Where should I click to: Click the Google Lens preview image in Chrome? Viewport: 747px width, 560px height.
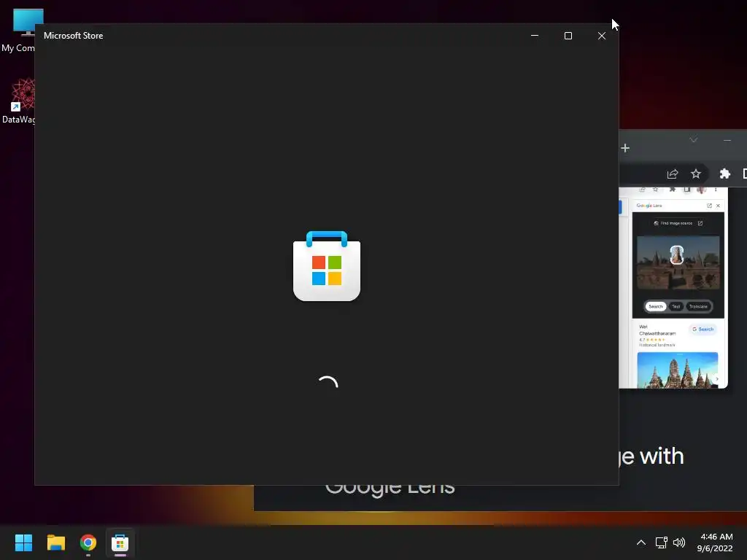[x=673, y=287]
